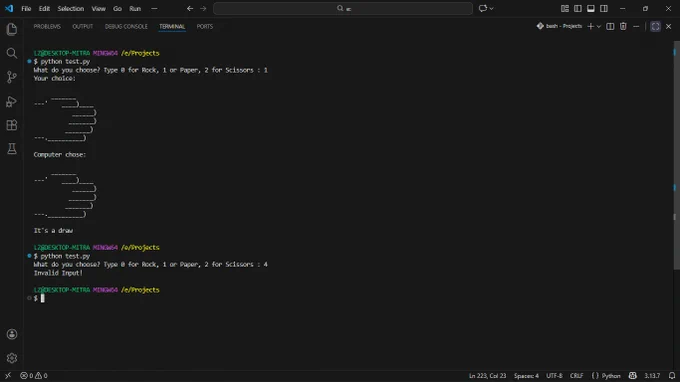Open the Manage gear icon
Viewport: 680px width, 382px height.
click(12, 358)
